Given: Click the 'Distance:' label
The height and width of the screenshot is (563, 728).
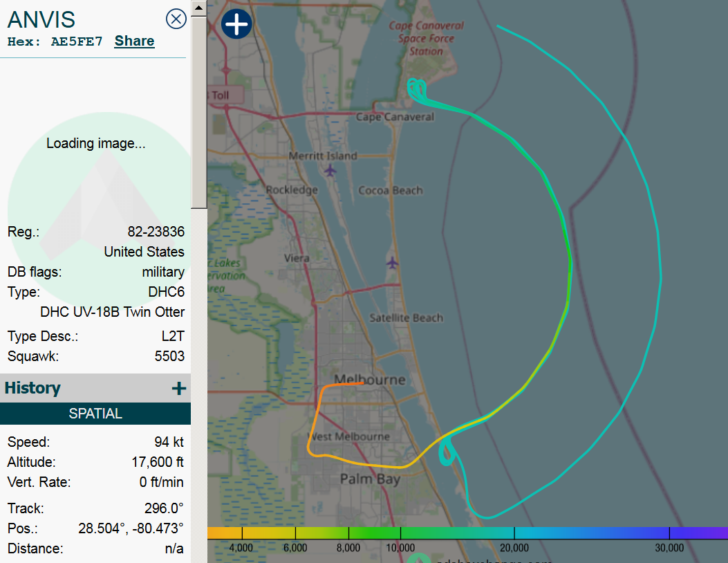Looking at the screenshot, I should [x=35, y=548].
